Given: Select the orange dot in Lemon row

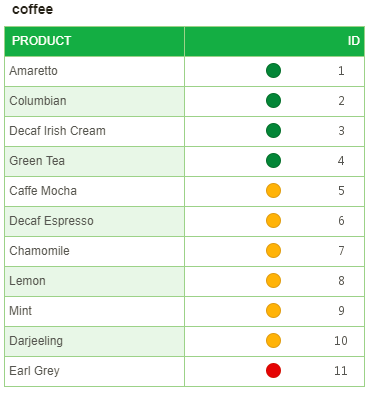Looking at the screenshot, I should tap(273, 281).
